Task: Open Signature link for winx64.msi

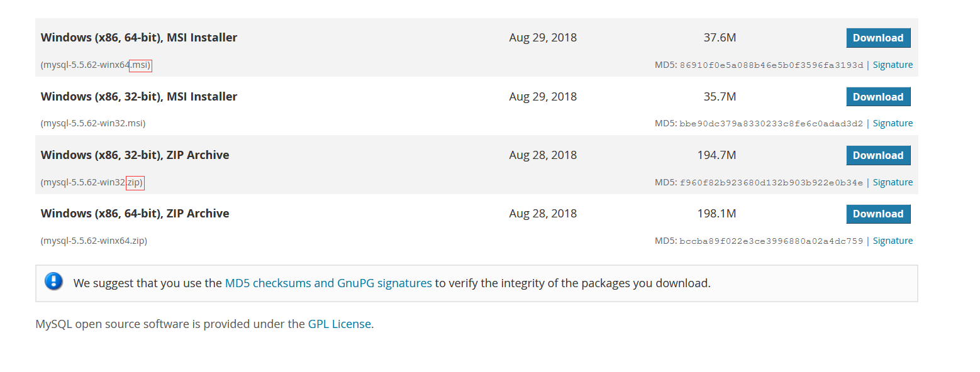Action: coord(893,65)
